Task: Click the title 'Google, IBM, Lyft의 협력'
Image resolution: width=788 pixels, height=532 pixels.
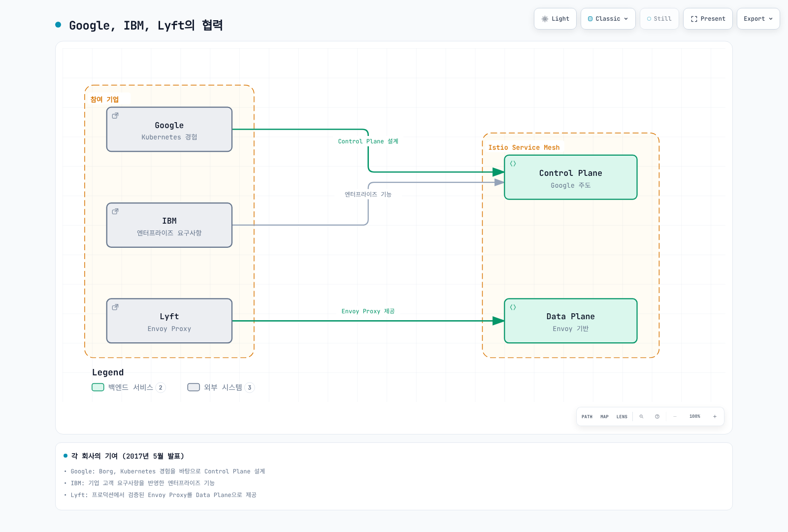Action: click(x=146, y=25)
